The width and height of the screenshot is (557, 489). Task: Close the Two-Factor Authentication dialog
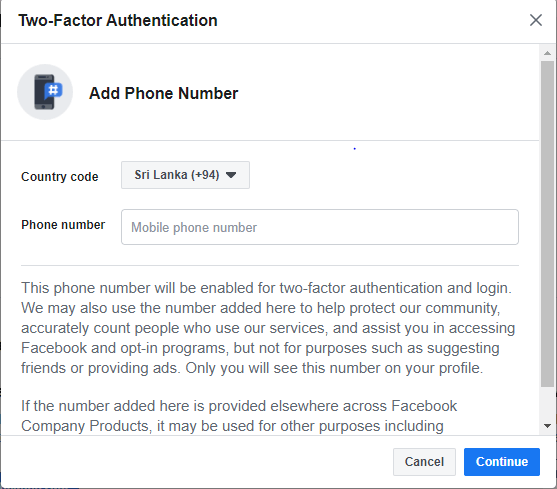coord(536,20)
